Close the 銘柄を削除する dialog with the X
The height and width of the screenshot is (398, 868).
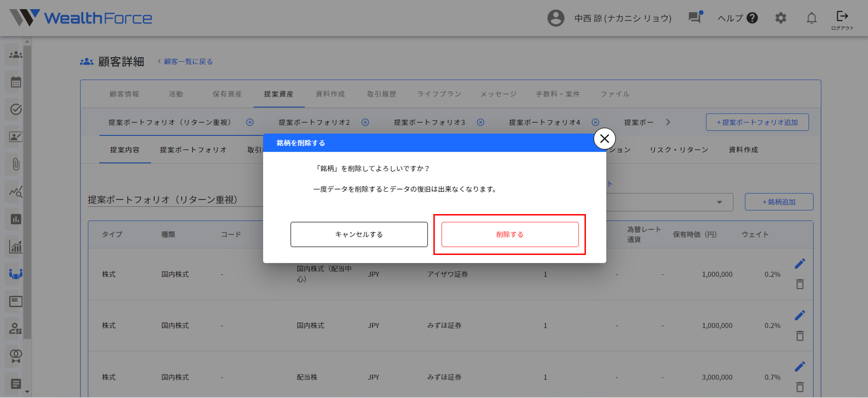[x=605, y=139]
